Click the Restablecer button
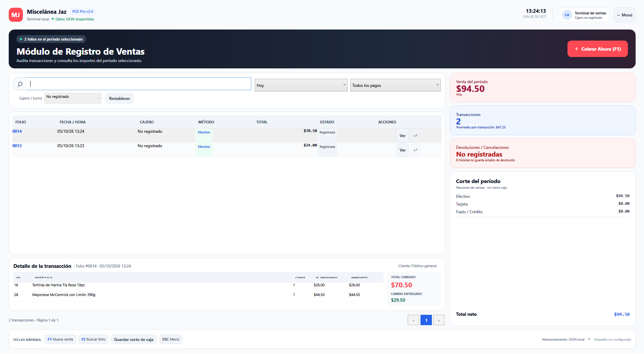This screenshot has height=353, width=644. [119, 98]
